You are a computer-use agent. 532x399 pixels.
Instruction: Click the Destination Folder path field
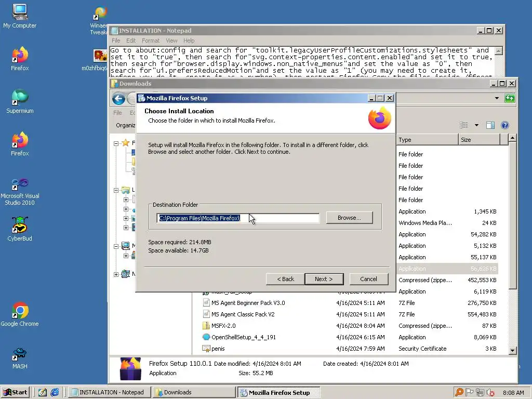point(238,218)
